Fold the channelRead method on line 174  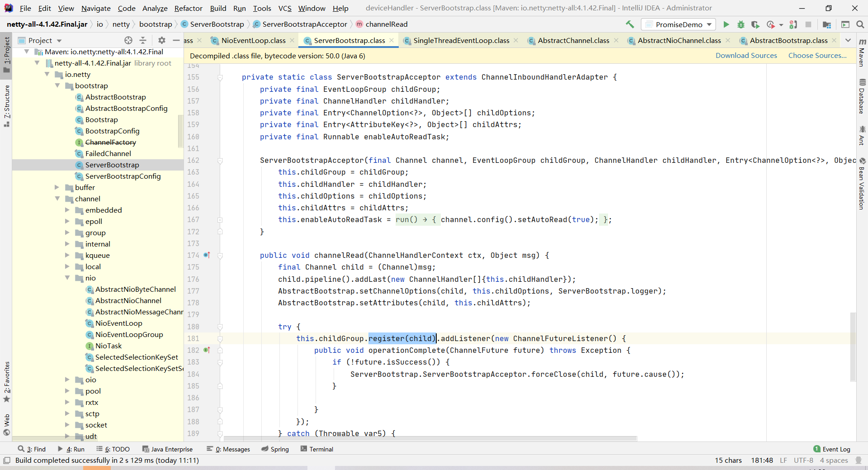(x=220, y=256)
